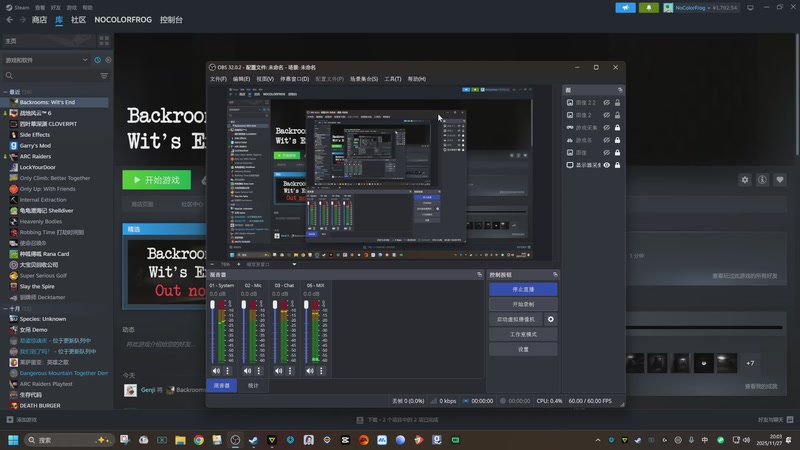Screen dimensions: 800x450
Task: Open Steam library filter options icon
Action: pyautogui.click(x=103, y=75)
